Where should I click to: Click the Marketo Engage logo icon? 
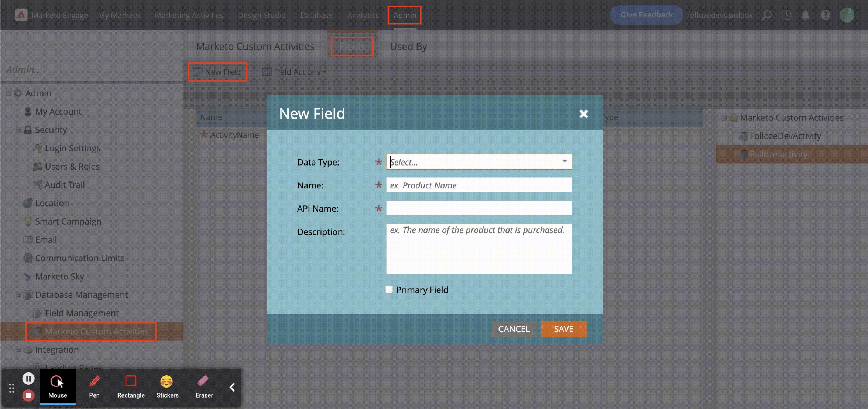21,15
